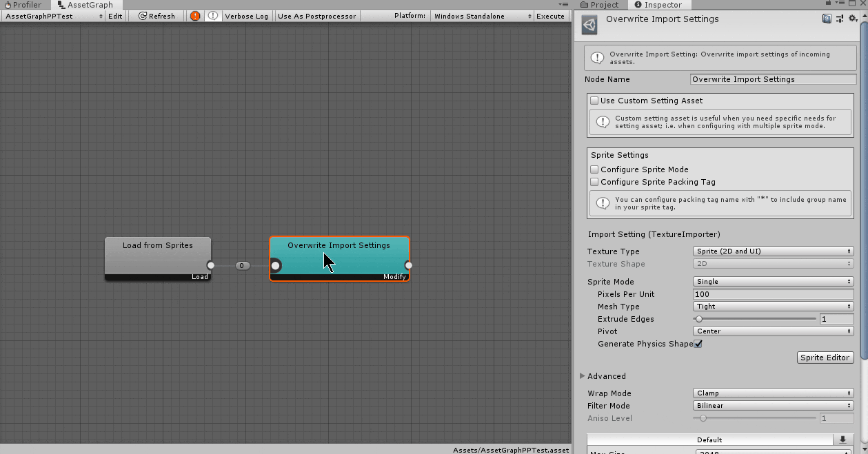
Task: Click the Aniso Level slider
Action: [x=754, y=418]
